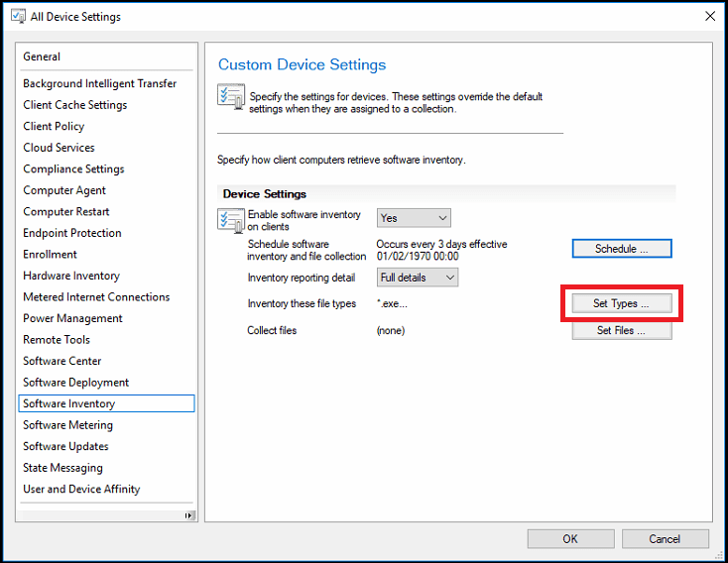Click the '(none)' collect files value
728x563 pixels.
click(391, 330)
